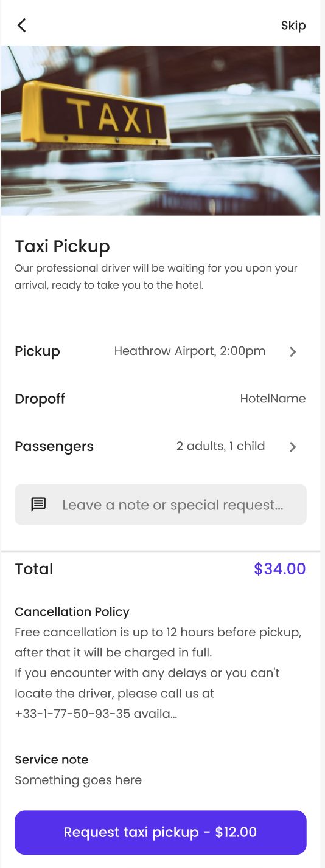The image size is (325, 868).
Task: Open the Pickup row label
Action: (x=38, y=351)
